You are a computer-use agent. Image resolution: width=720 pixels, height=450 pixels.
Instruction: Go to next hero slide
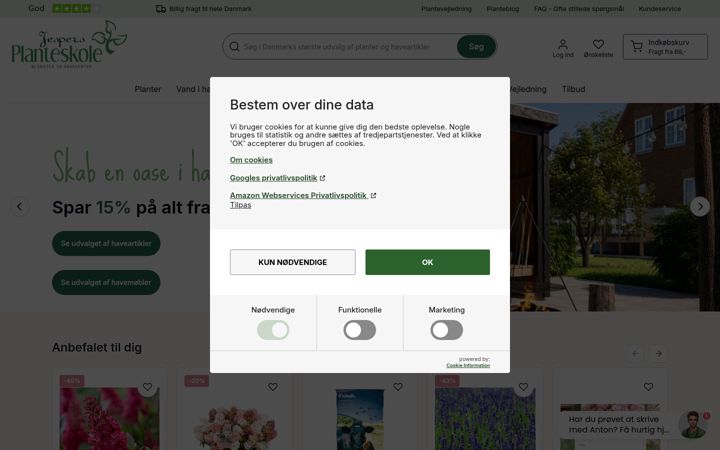tap(700, 207)
